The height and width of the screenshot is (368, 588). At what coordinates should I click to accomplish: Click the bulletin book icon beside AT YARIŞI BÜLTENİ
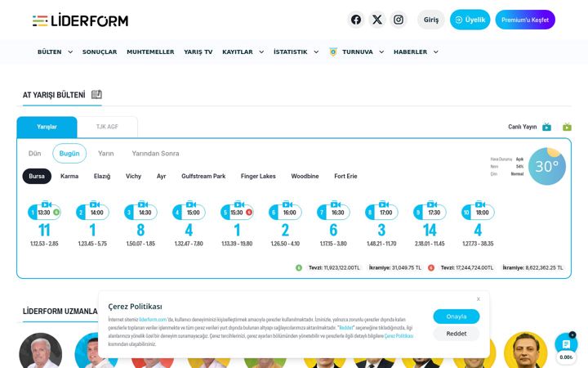[96, 94]
